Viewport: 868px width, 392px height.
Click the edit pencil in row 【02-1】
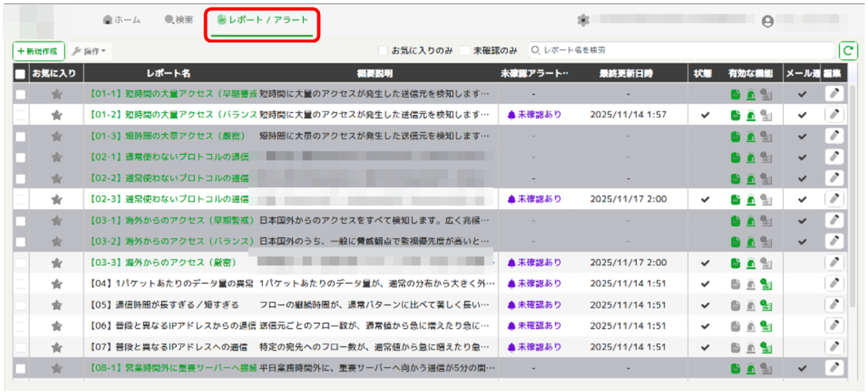pos(834,157)
